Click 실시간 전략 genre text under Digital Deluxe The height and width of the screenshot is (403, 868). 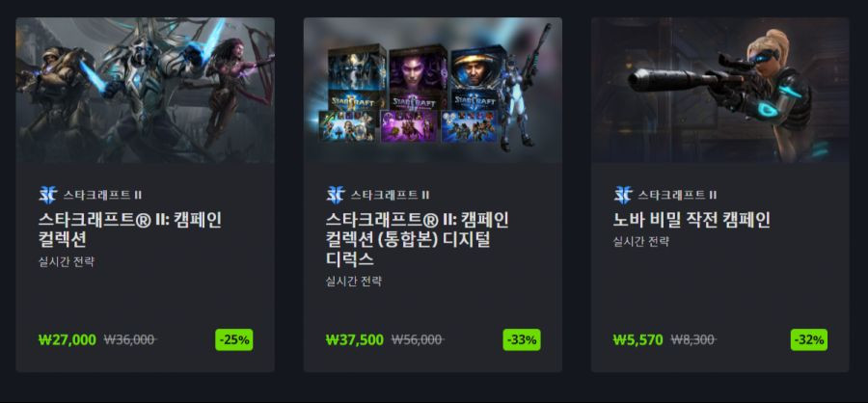pos(354,282)
